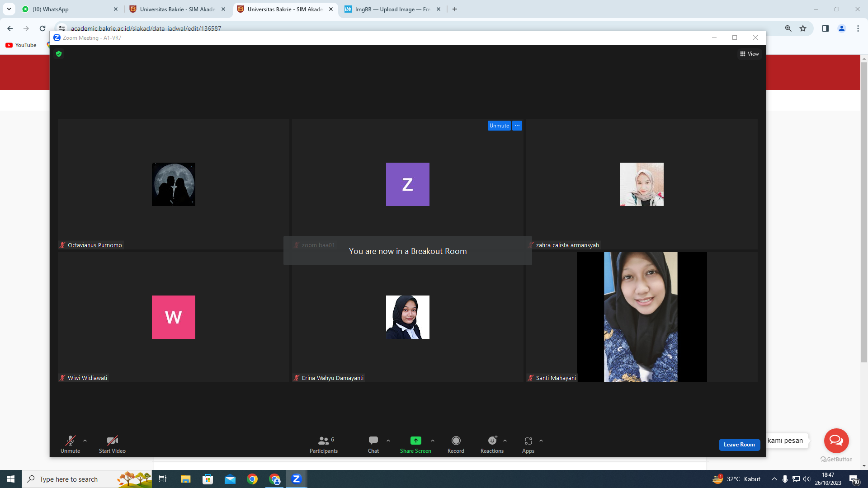
Task: Open Windows notification center
Action: click(854, 479)
